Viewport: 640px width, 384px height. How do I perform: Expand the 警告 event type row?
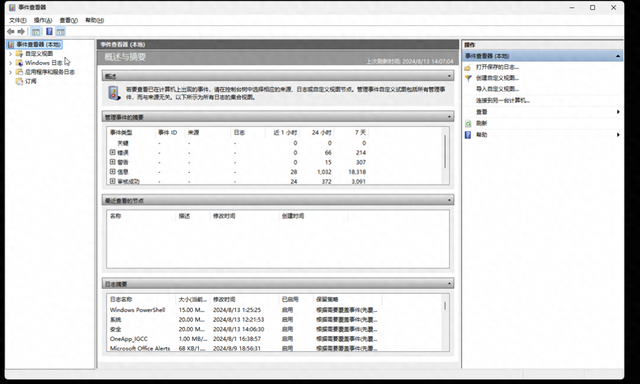[113, 162]
